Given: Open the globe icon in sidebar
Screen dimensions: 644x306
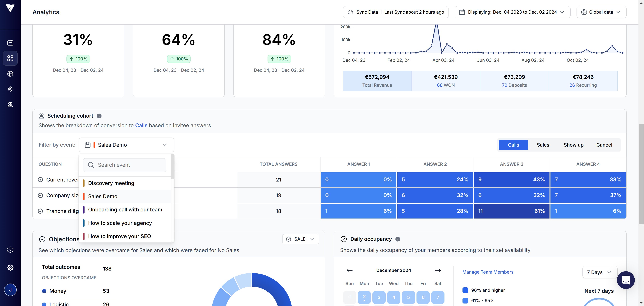Looking at the screenshot, I should point(10,74).
